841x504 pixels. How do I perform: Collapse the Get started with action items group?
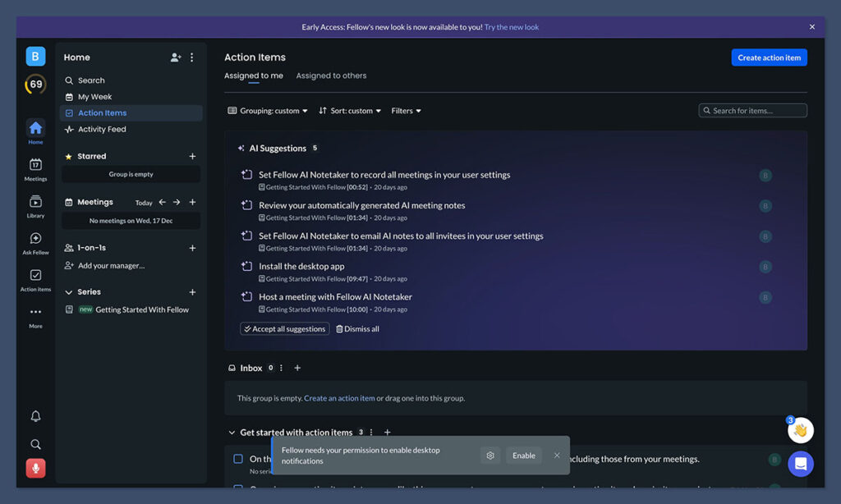click(232, 433)
